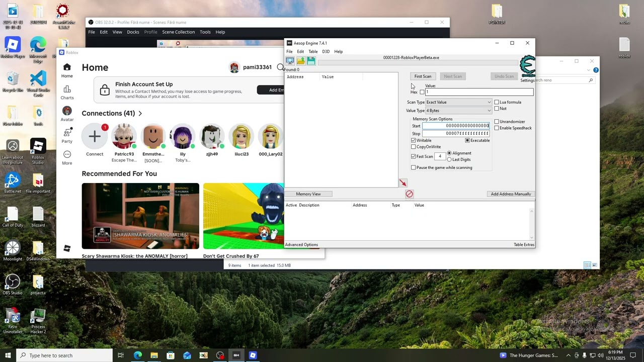Expand Connections (41) chevron

coord(140,114)
